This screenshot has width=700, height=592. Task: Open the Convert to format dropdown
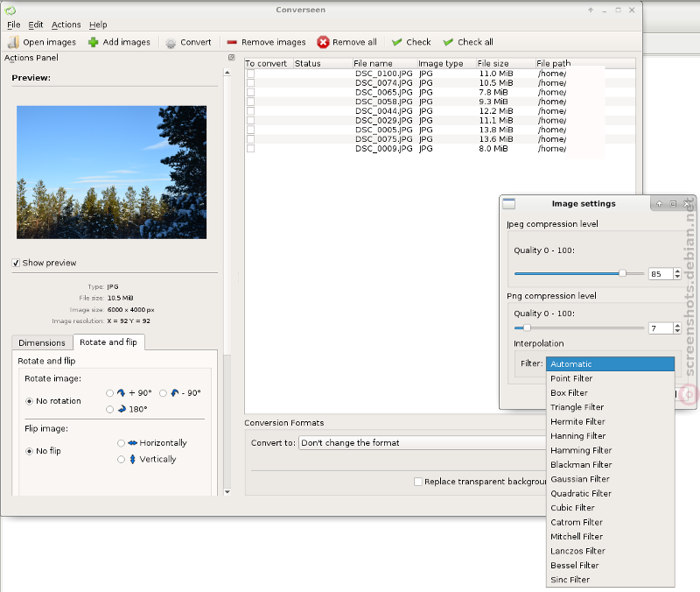[x=422, y=443]
